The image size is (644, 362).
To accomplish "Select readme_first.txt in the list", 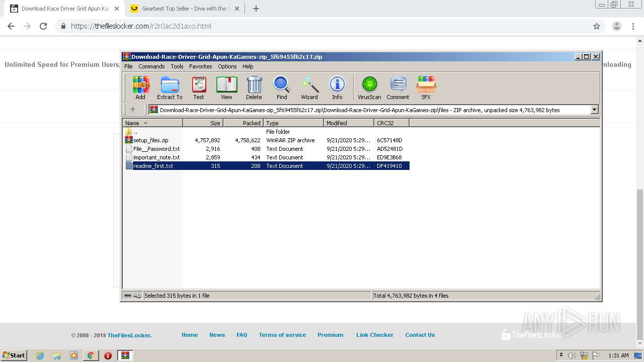I will pos(267,166).
